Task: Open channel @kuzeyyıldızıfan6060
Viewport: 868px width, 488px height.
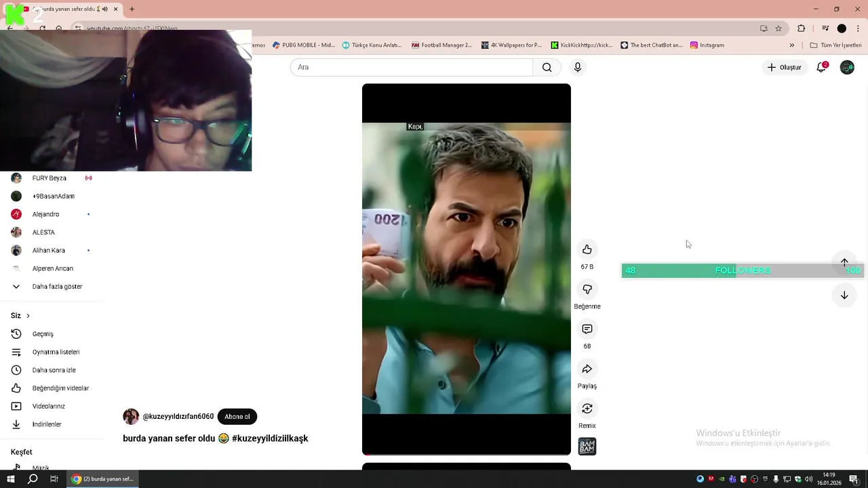Action: [x=178, y=417]
